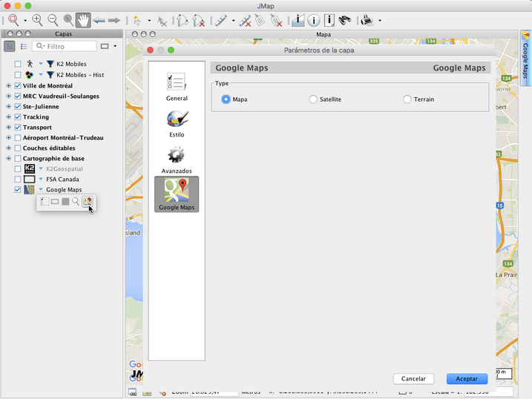Click the delete measurement arc tool
The image size is (532, 399).
point(199,20)
